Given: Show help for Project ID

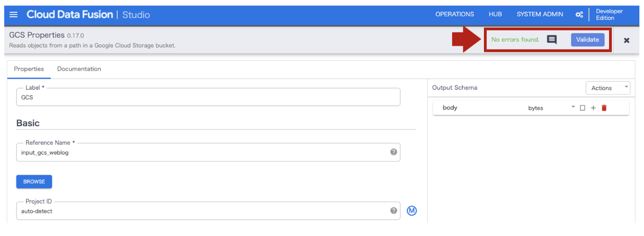Looking at the screenshot, I should tap(393, 211).
